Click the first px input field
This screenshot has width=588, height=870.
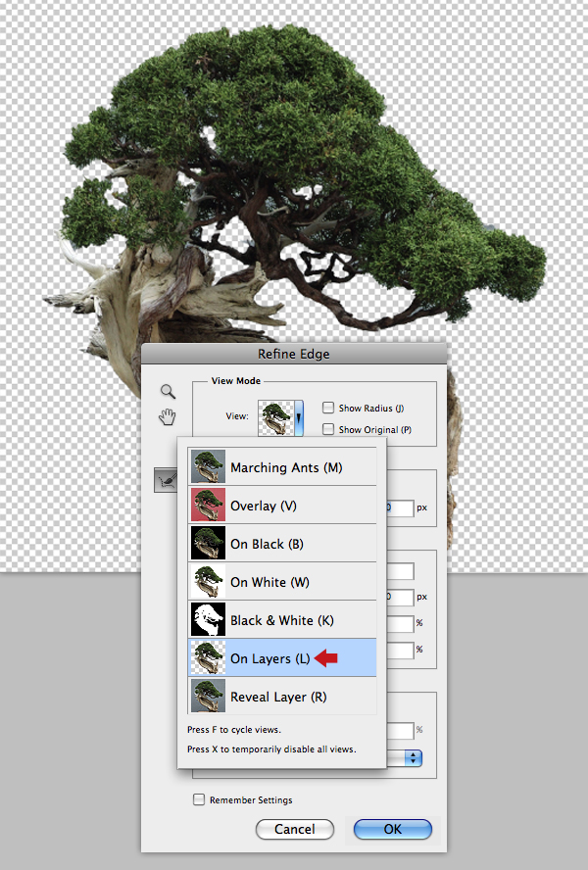pos(400,507)
